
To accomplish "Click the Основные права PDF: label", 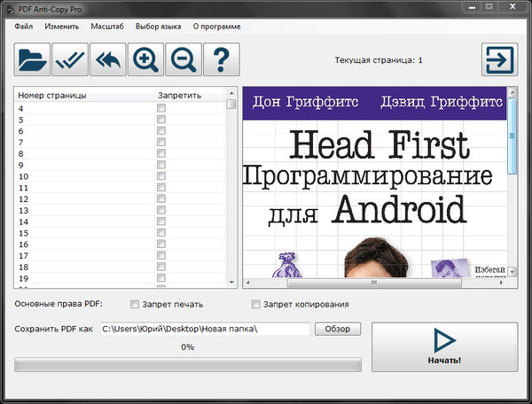I will click(x=59, y=304).
